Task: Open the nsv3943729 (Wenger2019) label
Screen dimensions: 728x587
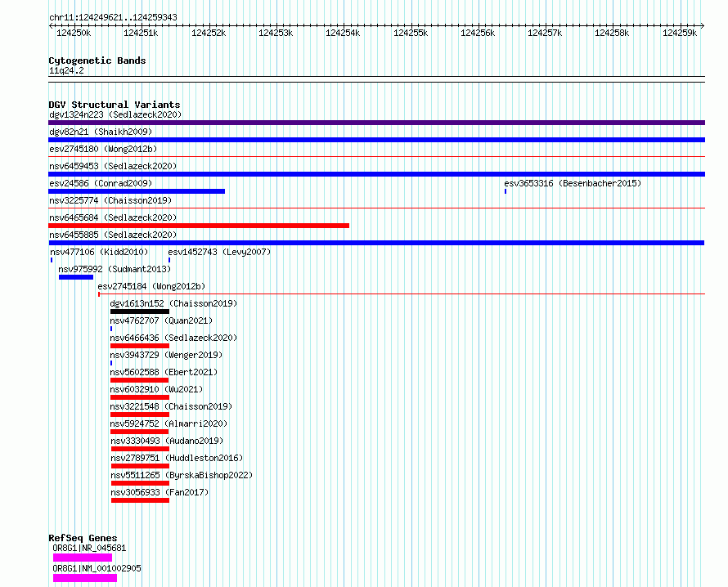Action: [166, 355]
